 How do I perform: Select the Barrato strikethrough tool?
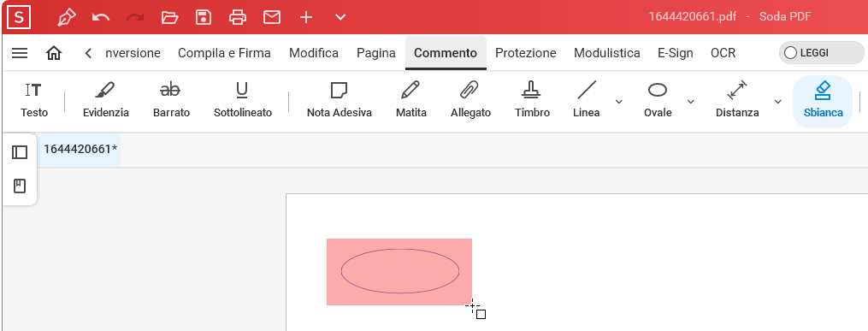point(171,99)
